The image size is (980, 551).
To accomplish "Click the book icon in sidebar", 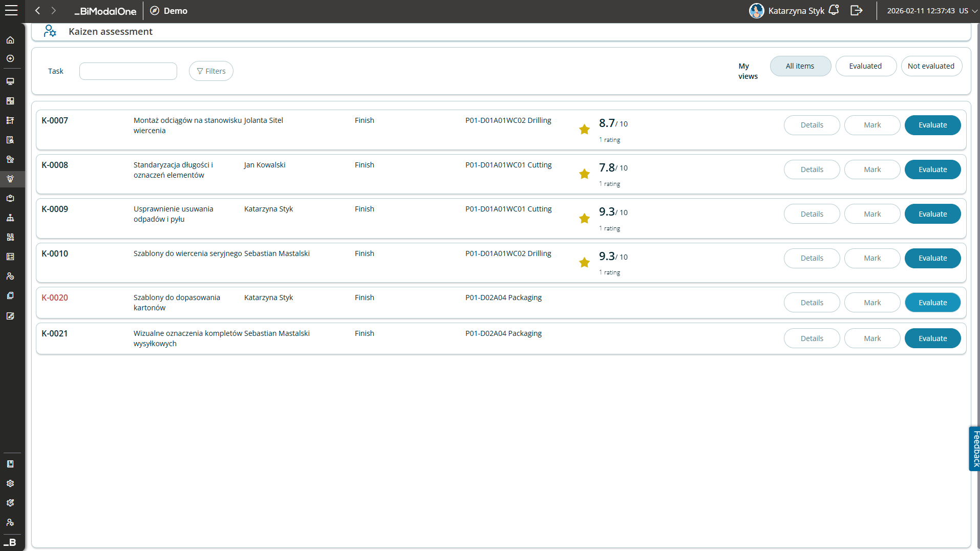I will click(10, 464).
